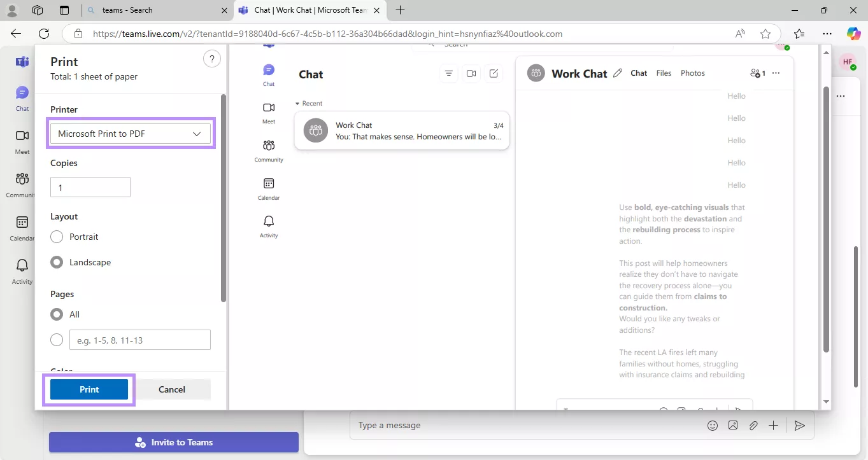The width and height of the screenshot is (868, 460).
Task: Start a new chat with the compose icon
Action: click(494, 73)
